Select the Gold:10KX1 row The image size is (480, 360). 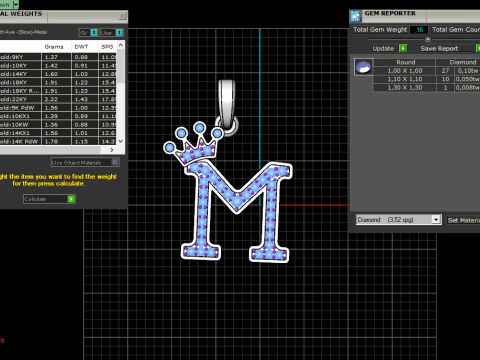58,116
